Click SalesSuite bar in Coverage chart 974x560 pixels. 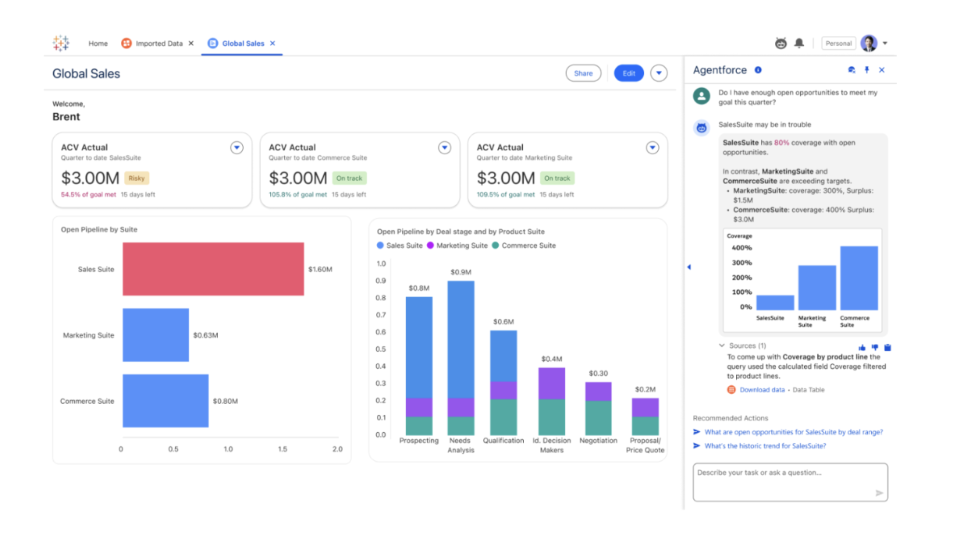click(775, 303)
